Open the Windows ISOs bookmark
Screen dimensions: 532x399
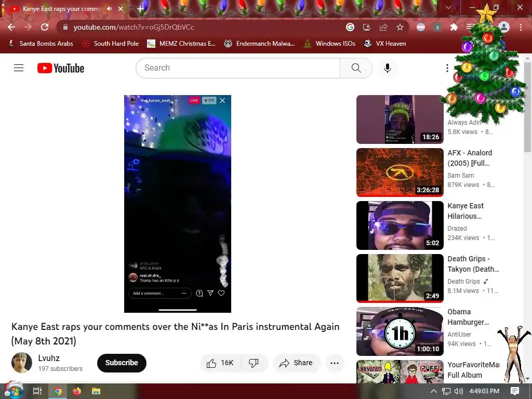(x=329, y=44)
